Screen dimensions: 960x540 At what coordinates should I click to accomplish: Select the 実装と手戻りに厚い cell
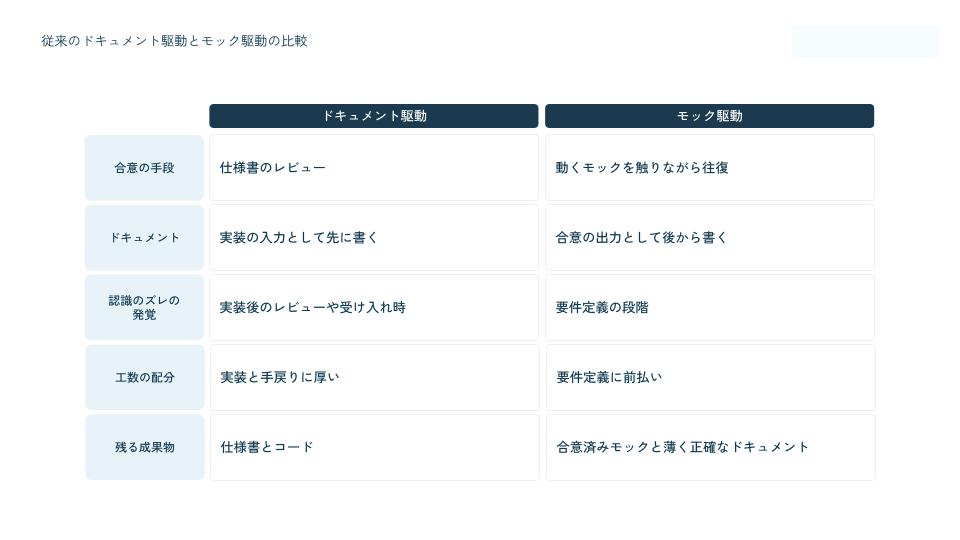[374, 377]
